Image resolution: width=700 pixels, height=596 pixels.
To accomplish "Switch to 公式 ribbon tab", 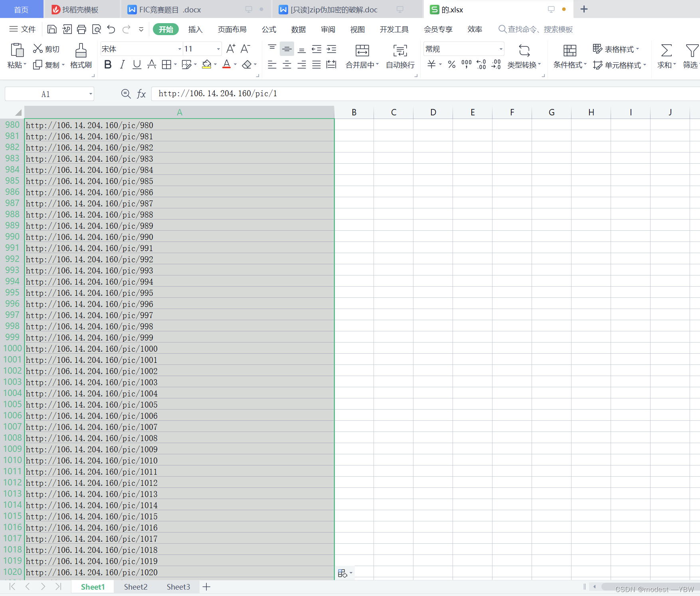I will (269, 29).
